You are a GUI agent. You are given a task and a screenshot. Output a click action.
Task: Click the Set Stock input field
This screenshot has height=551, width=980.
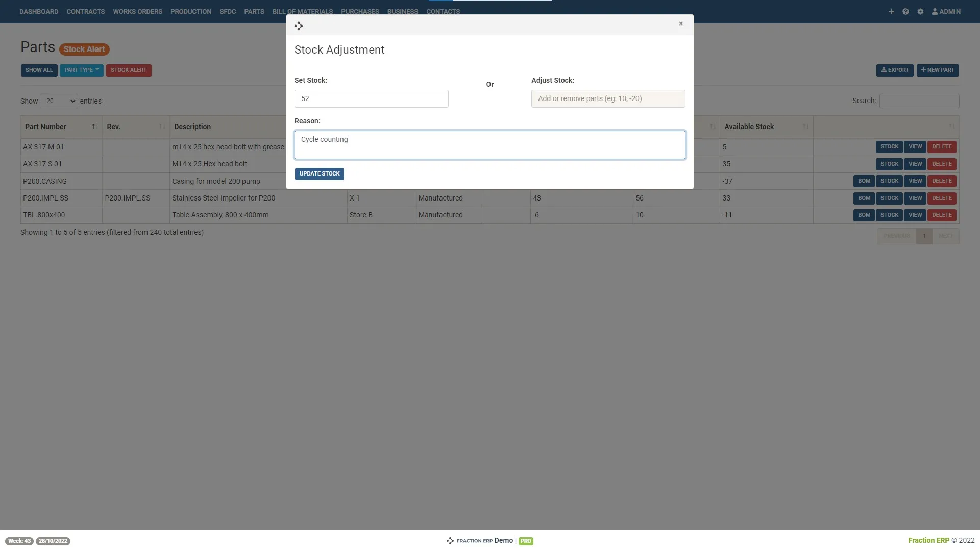click(x=371, y=98)
